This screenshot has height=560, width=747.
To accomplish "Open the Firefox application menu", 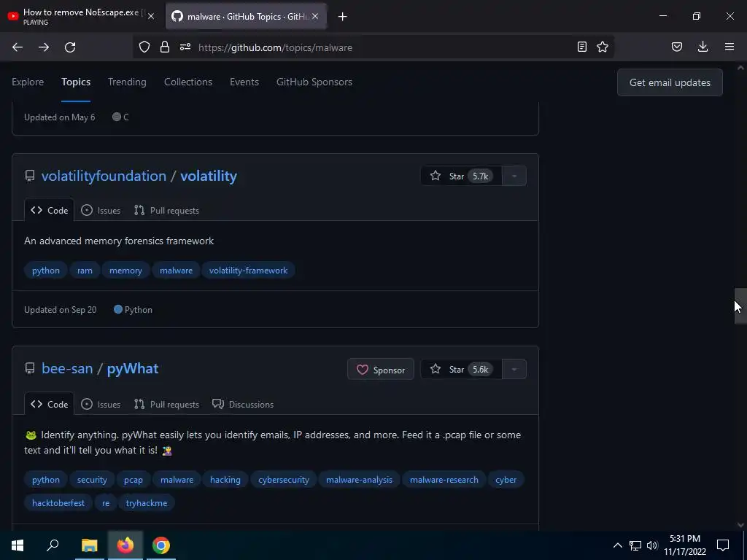I will pos(729,47).
